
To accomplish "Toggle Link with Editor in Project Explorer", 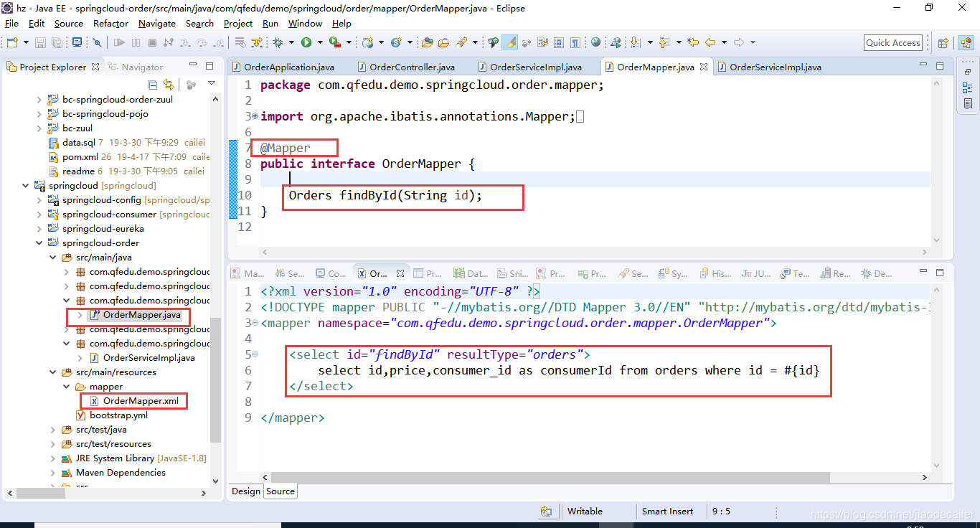I will coord(169,84).
